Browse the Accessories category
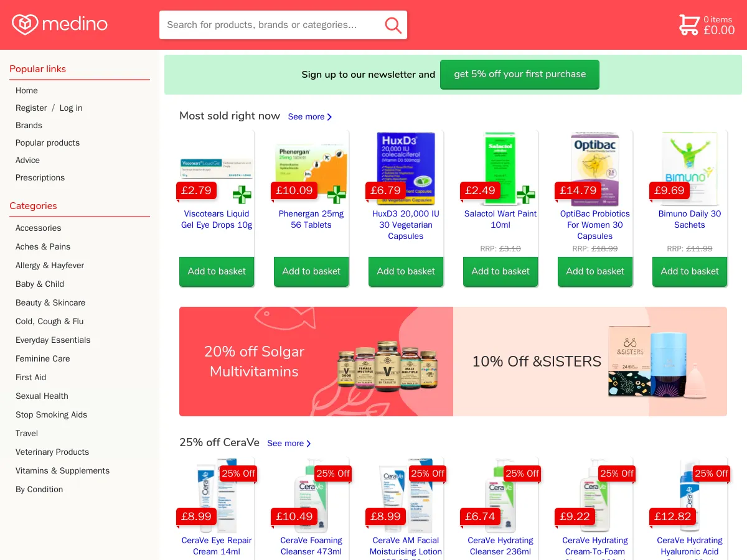 pos(38,228)
